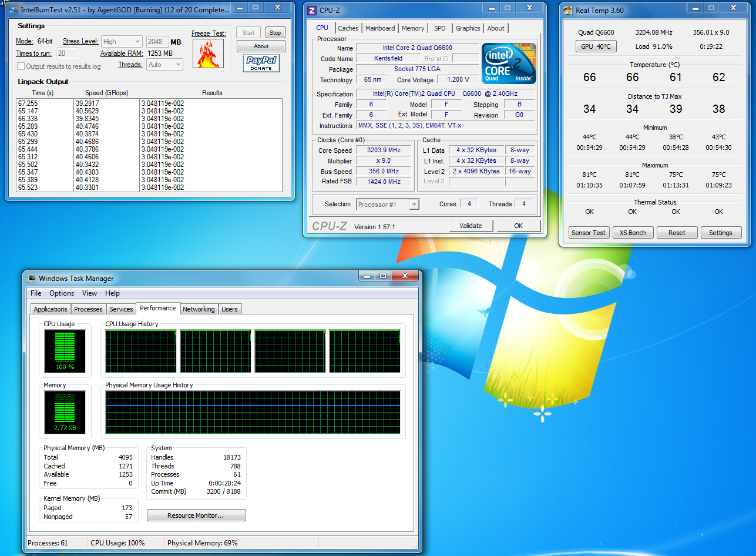756x556 pixels.
Task: Click the first CPU Usage History graph
Action: pos(141,351)
